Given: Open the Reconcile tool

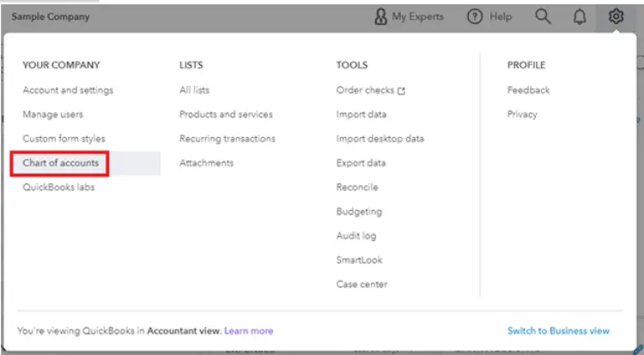Looking at the screenshot, I should click(x=357, y=187).
